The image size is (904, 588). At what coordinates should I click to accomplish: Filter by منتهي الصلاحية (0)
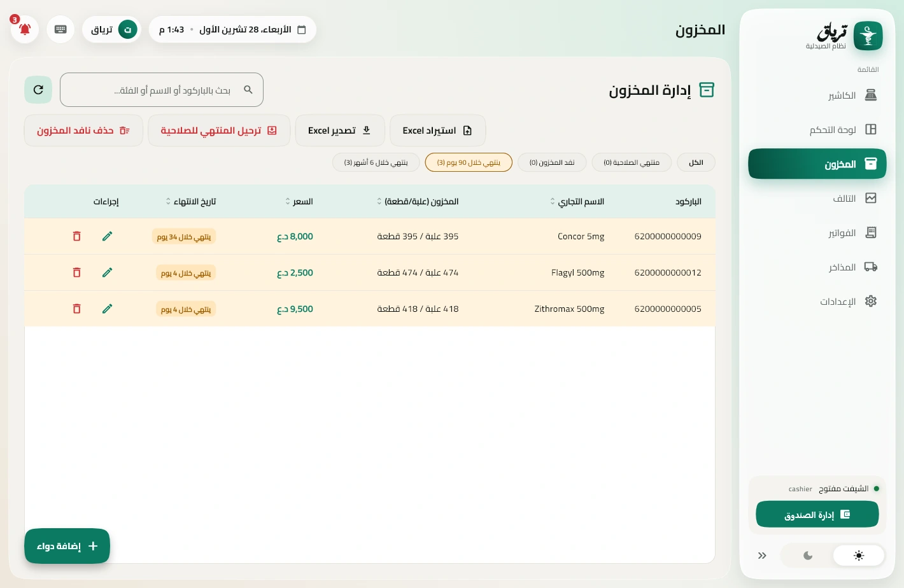coord(632,162)
